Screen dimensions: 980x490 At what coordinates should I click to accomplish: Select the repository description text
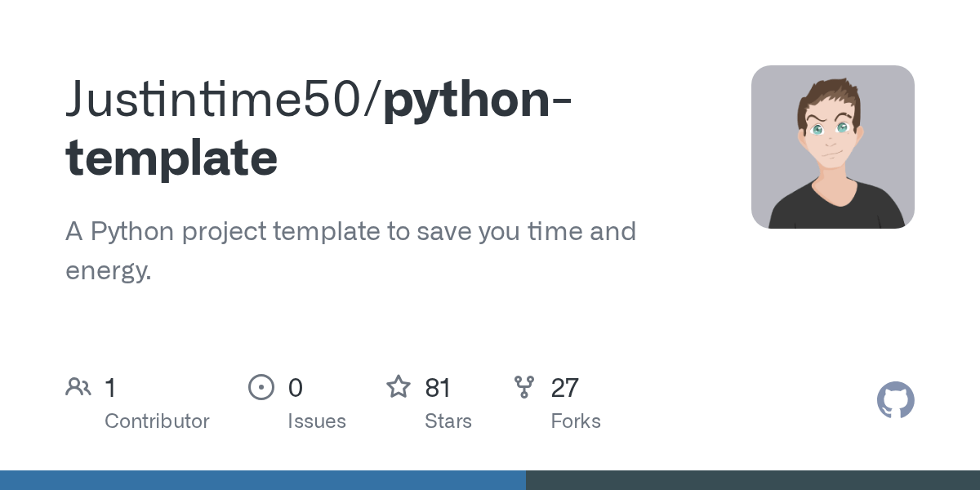point(350,251)
